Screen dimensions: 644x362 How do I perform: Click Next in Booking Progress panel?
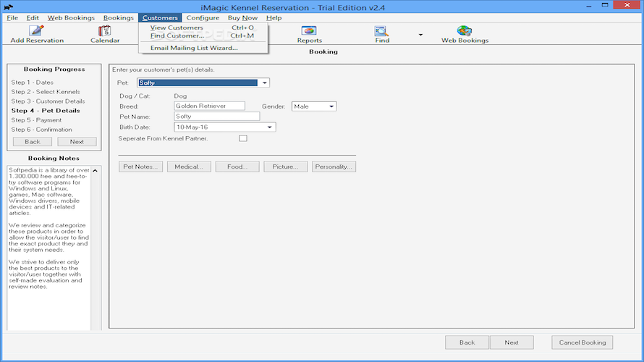tap(77, 142)
